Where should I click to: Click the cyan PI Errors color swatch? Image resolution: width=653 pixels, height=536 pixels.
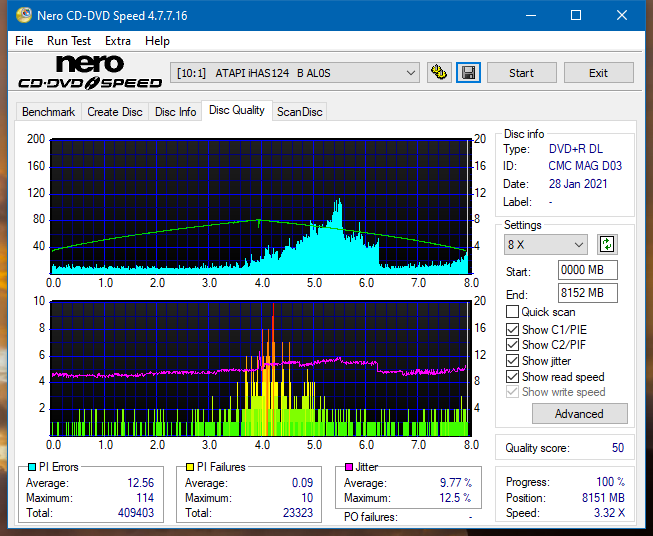point(31,467)
